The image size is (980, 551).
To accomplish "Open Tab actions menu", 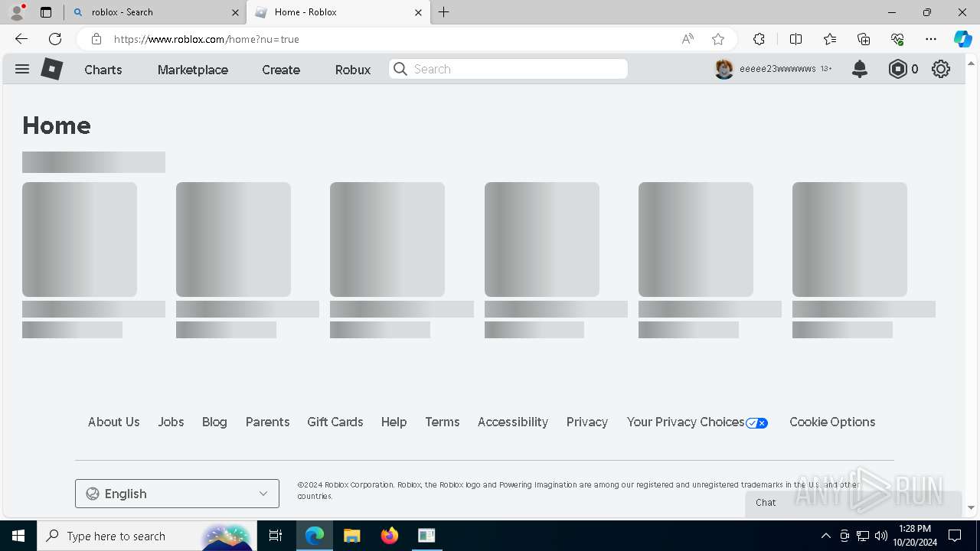I will tap(46, 12).
